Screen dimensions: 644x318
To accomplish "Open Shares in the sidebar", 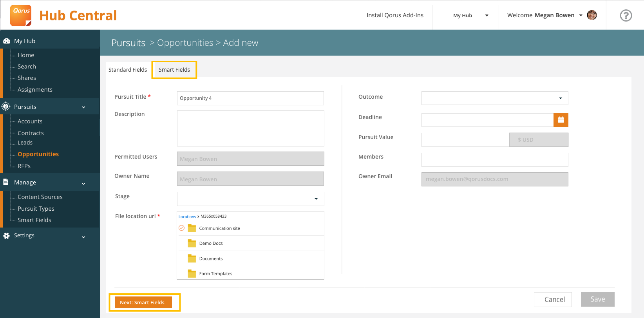I will (27, 78).
